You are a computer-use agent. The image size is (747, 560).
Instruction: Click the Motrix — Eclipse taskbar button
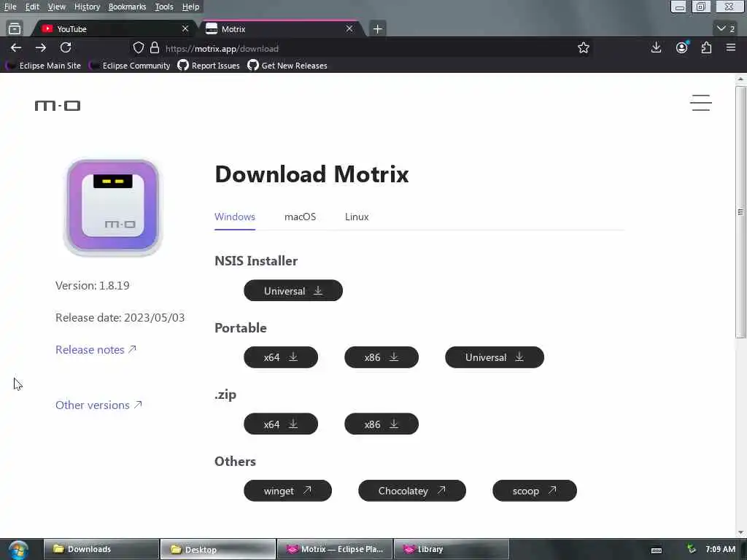[335, 549]
